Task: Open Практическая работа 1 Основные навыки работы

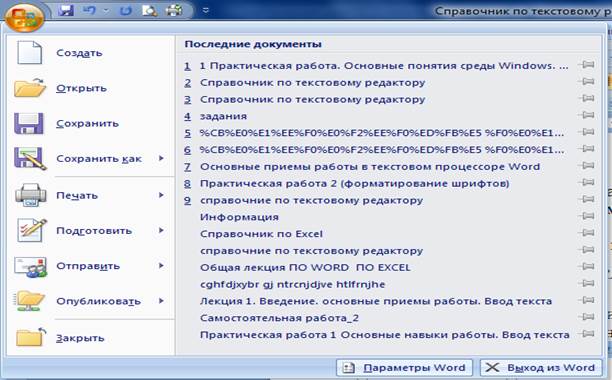Action: (384, 335)
